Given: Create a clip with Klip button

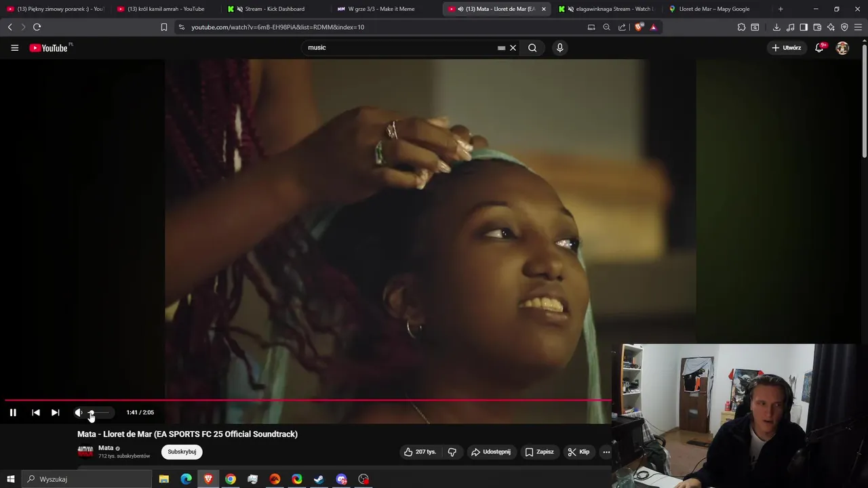Looking at the screenshot, I should click(579, 452).
